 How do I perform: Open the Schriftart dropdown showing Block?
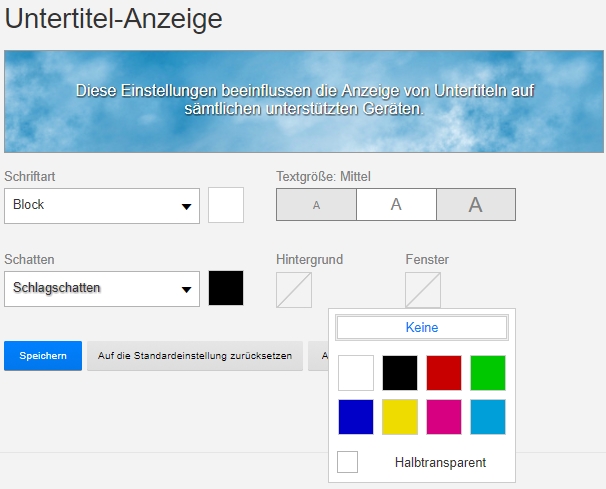tap(102, 206)
